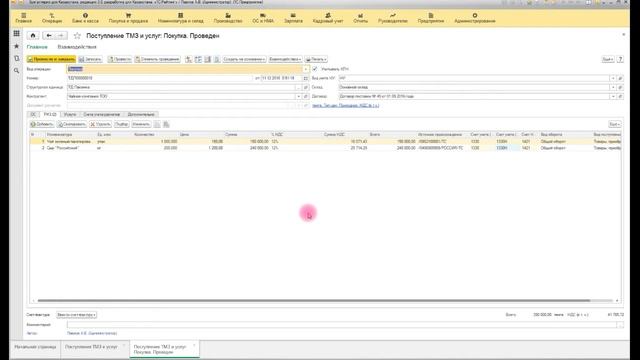Viewport: 640px width, 360px height.
Task: Open the Главное section menu
Action: [23, 18]
